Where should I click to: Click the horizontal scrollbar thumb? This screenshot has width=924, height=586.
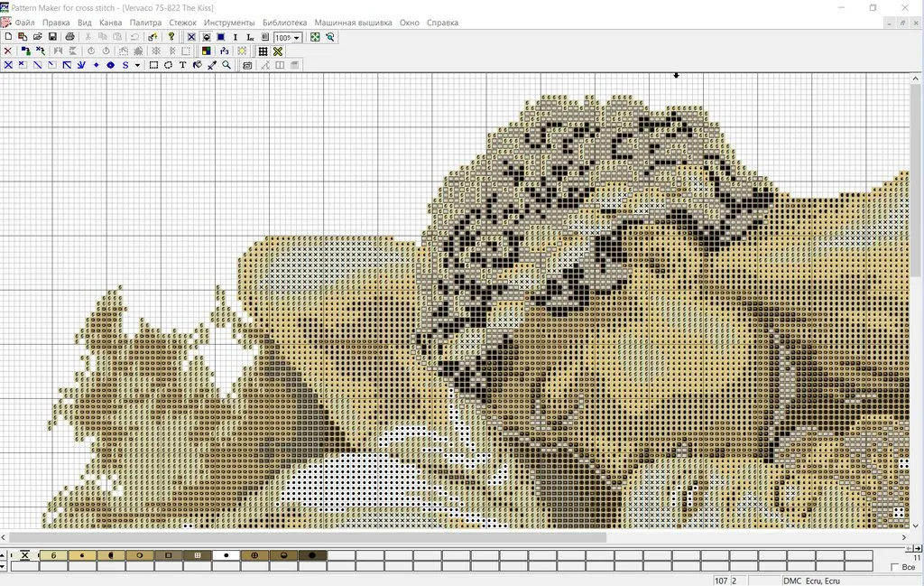click(307, 537)
